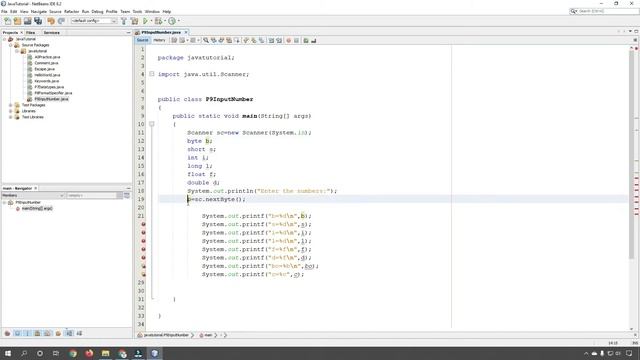Toggle Show Inherited Members in Navigator
This screenshot has height=360, width=640.
pyautogui.click(x=7, y=333)
